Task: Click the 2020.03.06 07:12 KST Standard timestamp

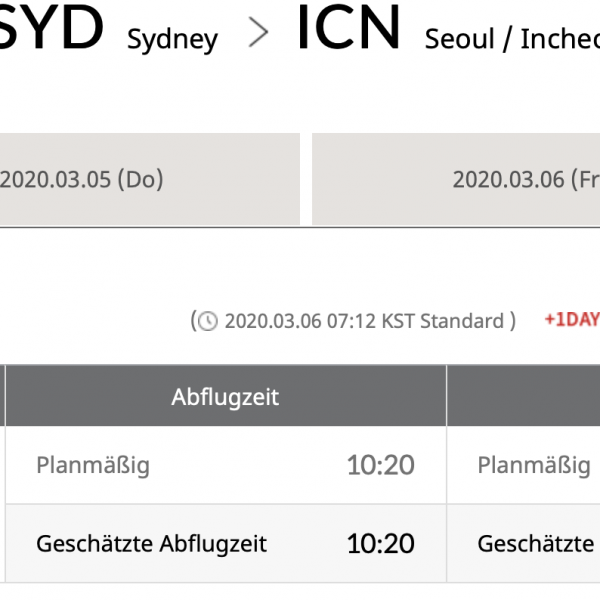Action: click(364, 321)
